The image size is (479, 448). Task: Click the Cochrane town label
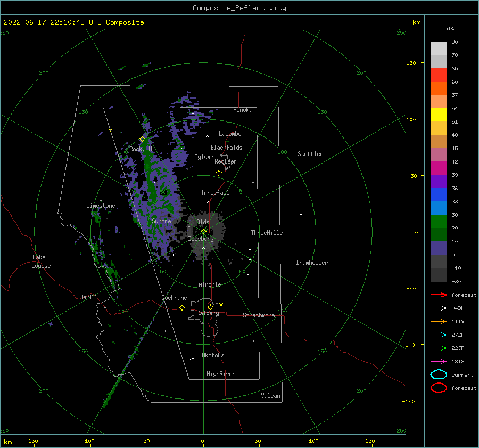(174, 298)
